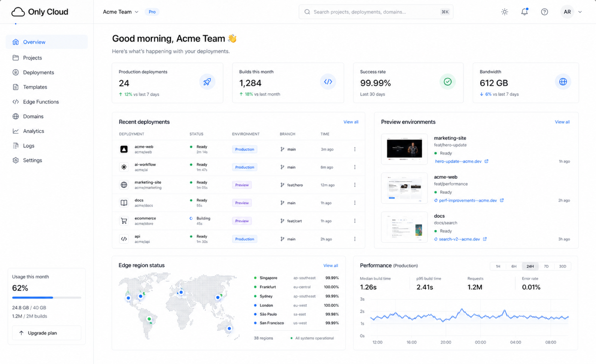Open more options for api row
This screenshot has height=364, width=596.
click(x=355, y=239)
